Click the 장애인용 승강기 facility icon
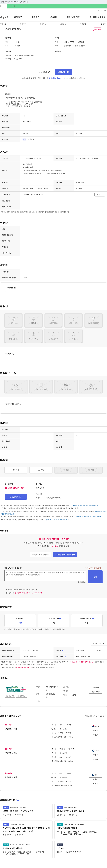This screenshot has height=868, width=107. click(x=41, y=386)
